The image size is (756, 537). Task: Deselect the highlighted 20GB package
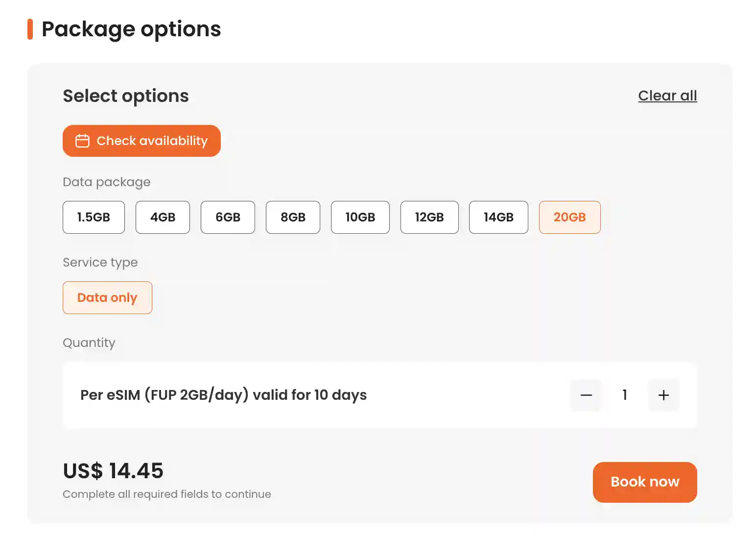coord(569,217)
